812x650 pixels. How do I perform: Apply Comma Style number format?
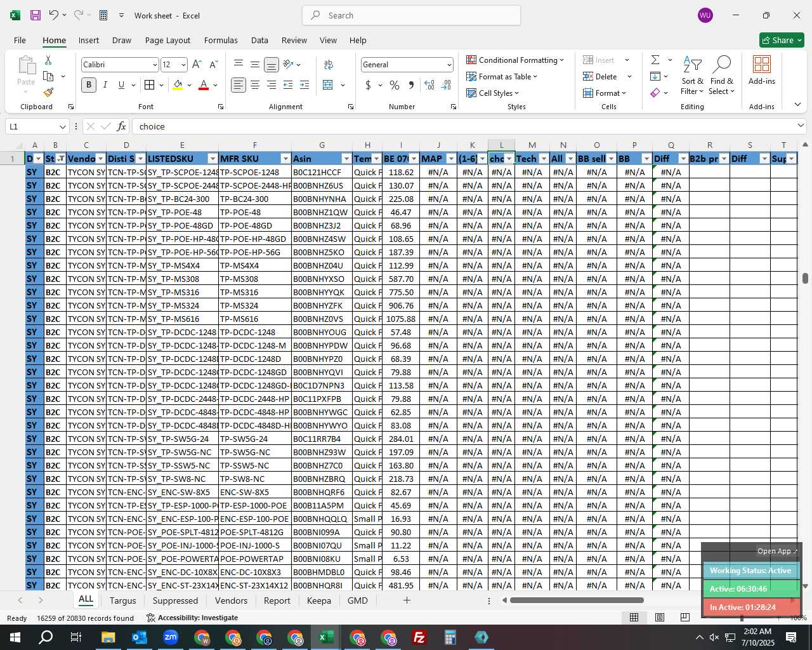pos(411,85)
